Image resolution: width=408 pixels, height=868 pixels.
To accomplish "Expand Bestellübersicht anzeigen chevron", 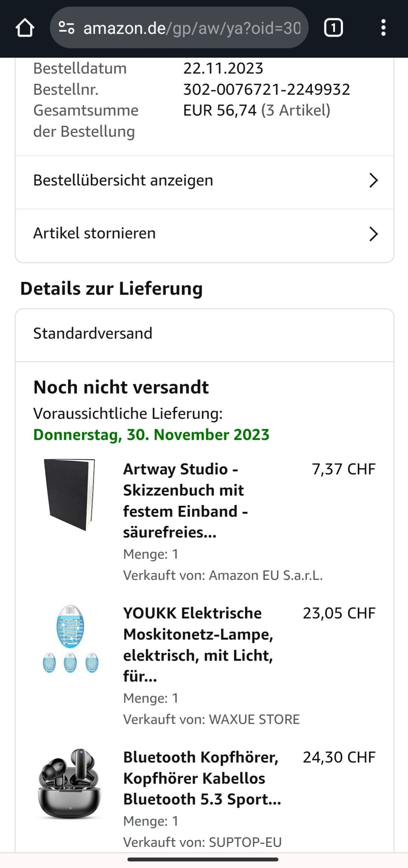I will pyautogui.click(x=373, y=181).
